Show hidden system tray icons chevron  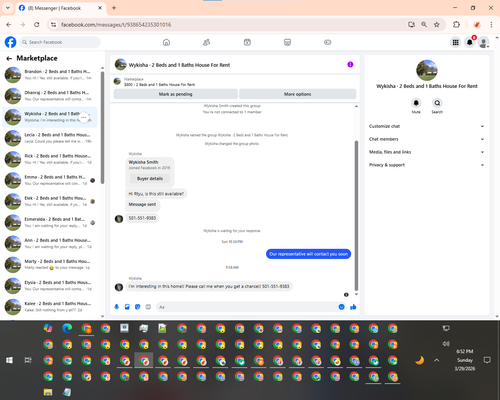(437, 360)
